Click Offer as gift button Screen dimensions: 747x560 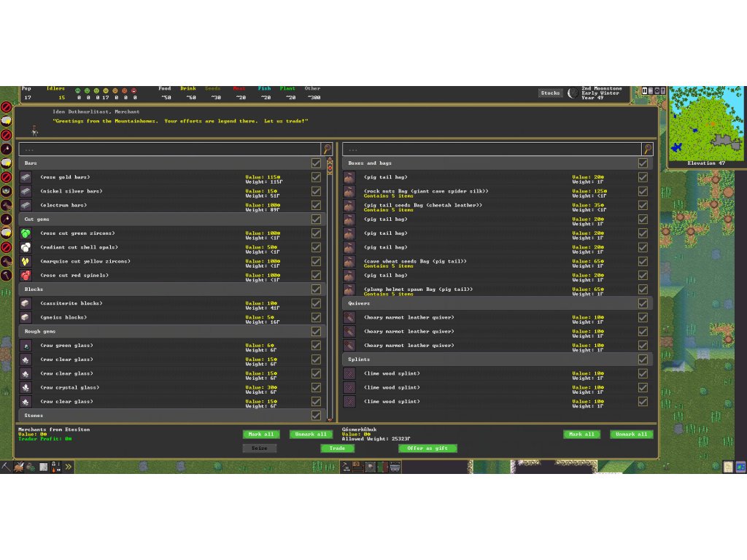tap(427, 448)
